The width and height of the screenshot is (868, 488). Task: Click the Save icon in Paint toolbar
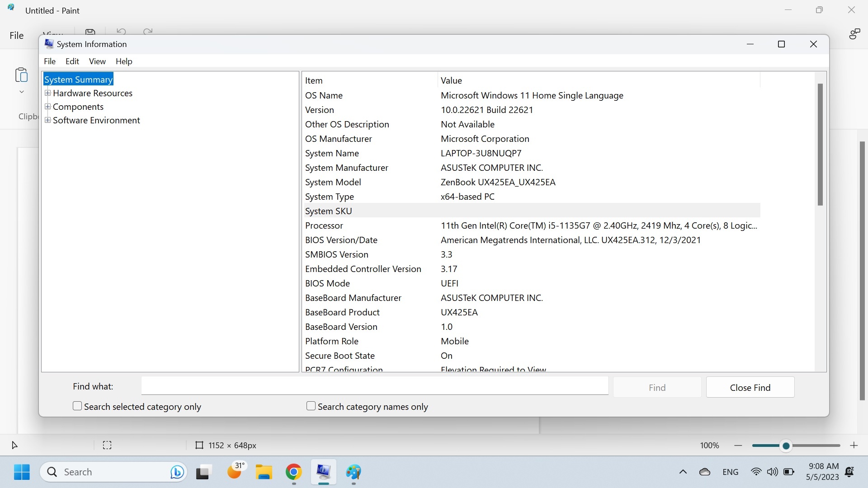(x=90, y=32)
